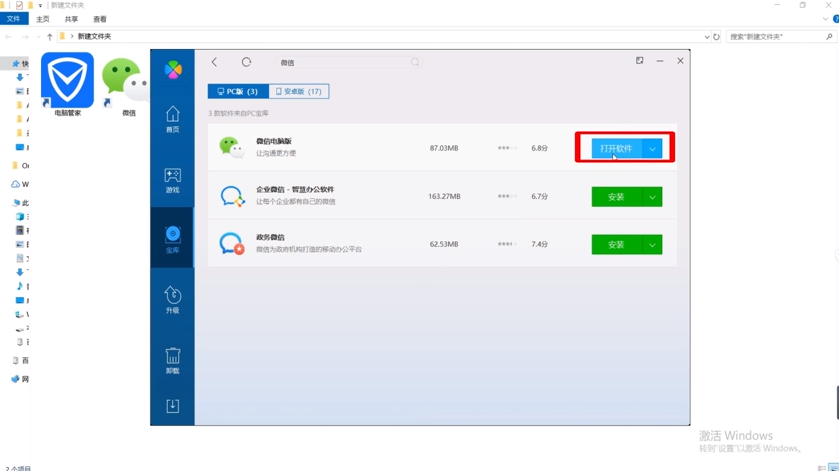This screenshot has width=839, height=471.
Task: Click 安装 for 企业微信
Action: tap(616, 197)
